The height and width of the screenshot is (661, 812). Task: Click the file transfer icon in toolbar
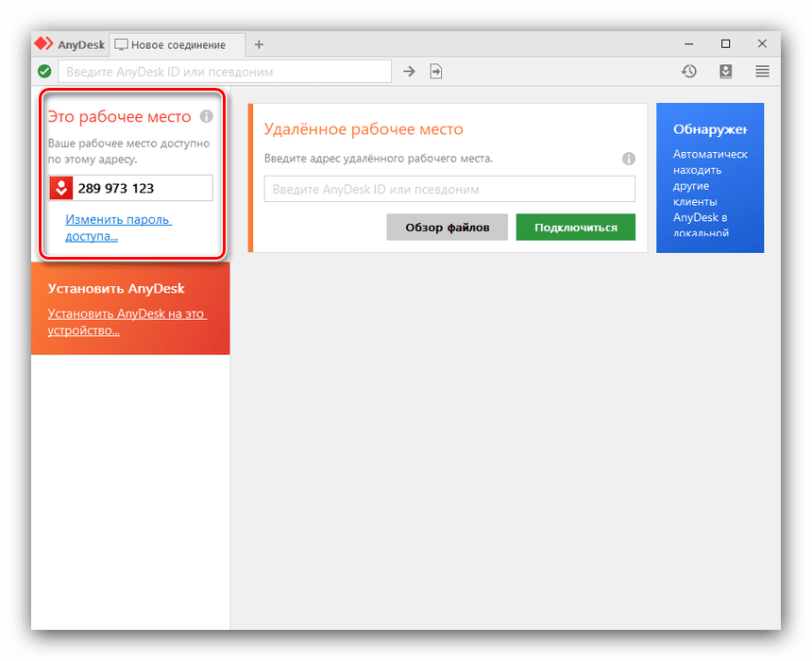point(436,71)
